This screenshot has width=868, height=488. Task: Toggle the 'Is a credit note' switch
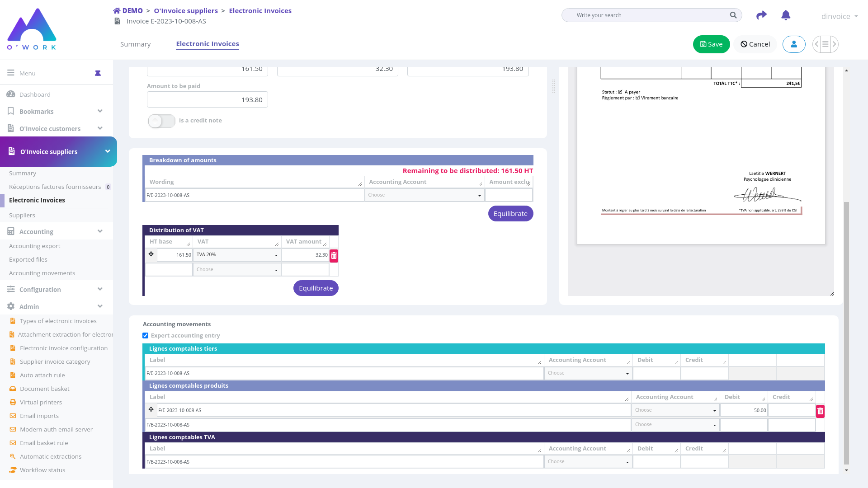pos(161,121)
